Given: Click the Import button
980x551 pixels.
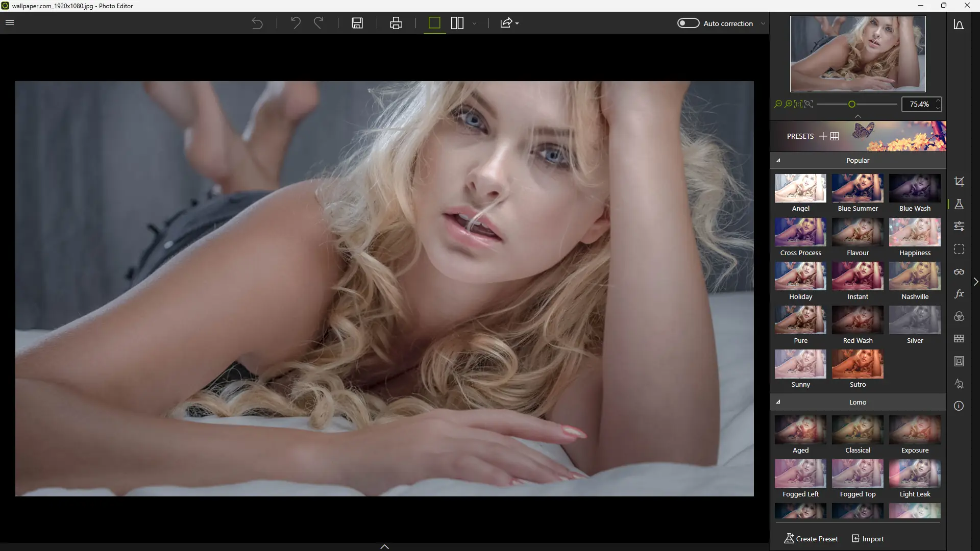Looking at the screenshot, I should pos(868,539).
